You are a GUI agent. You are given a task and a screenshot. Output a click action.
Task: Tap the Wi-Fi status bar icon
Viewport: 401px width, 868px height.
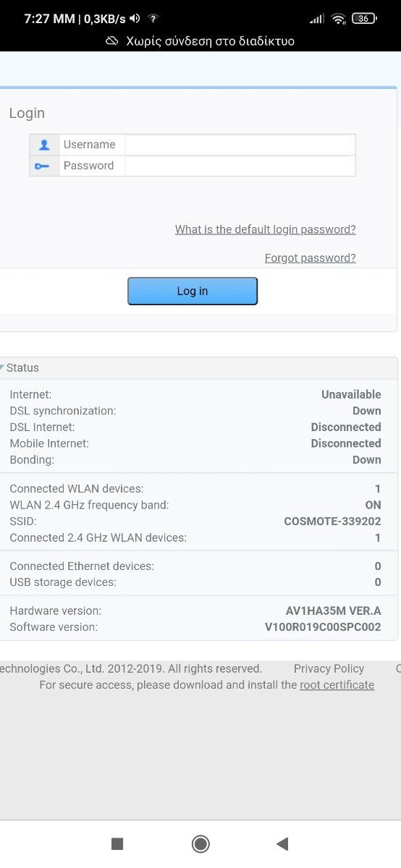[339, 19]
